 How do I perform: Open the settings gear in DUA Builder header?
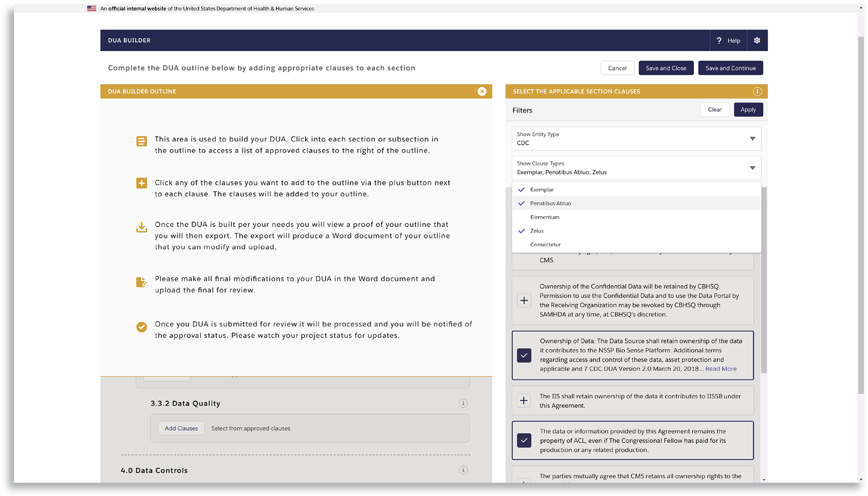tap(757, 40)
